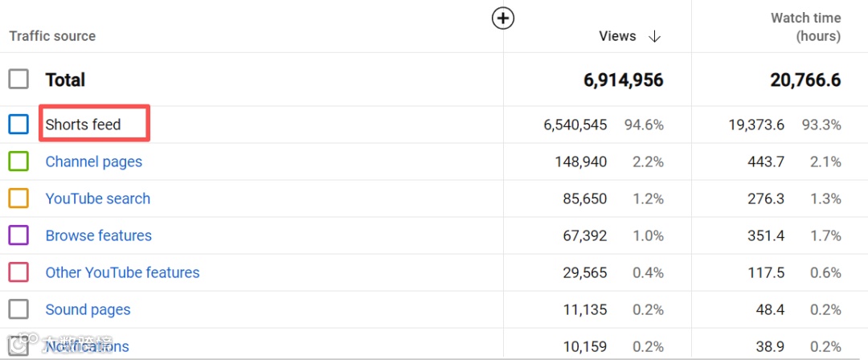Open the Sound pages link
The image size is (868, 360).
pyautogui.click(x=88, y=309)
